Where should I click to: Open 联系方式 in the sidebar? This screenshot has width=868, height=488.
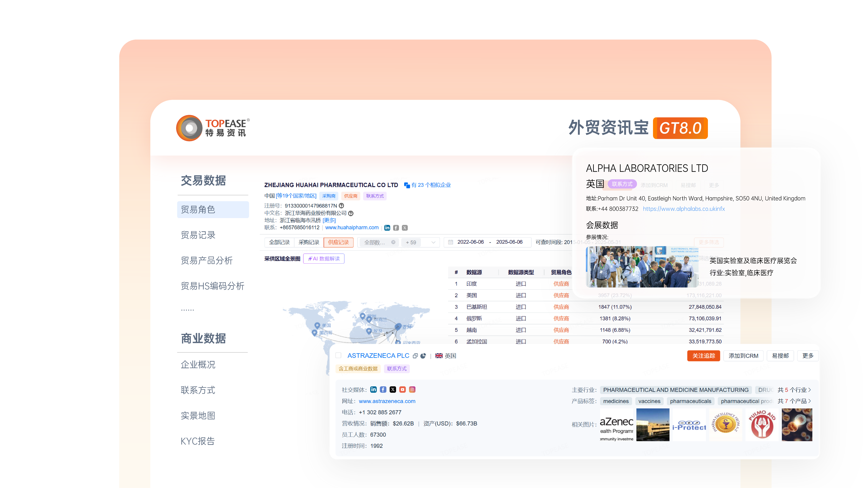point(198,390)
